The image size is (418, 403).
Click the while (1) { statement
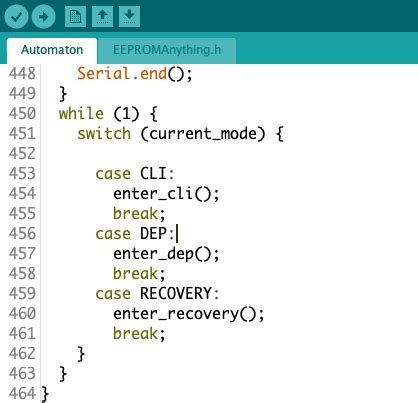tap(108, 114)
